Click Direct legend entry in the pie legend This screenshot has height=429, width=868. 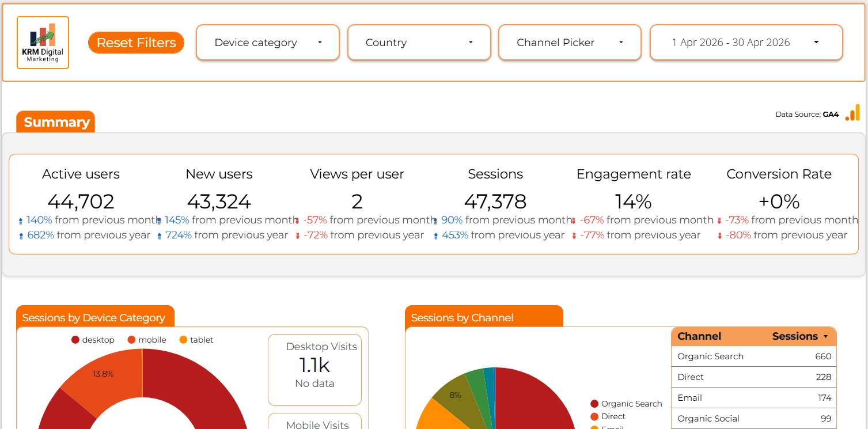point(608,416)
